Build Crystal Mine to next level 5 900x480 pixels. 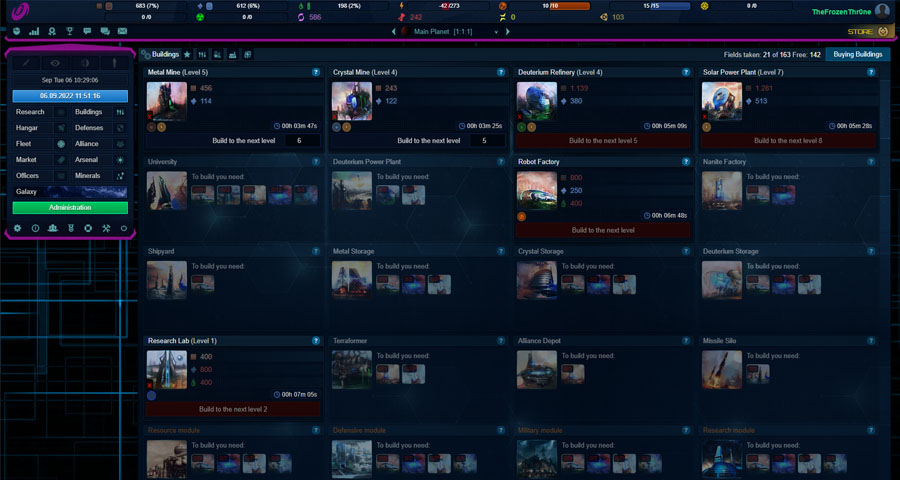point(418,141)
